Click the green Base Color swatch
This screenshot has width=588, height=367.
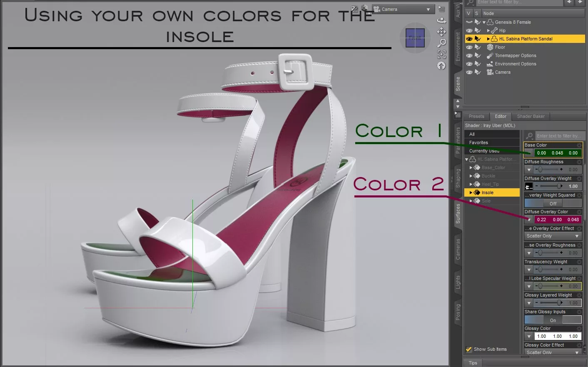click(558, 153)
